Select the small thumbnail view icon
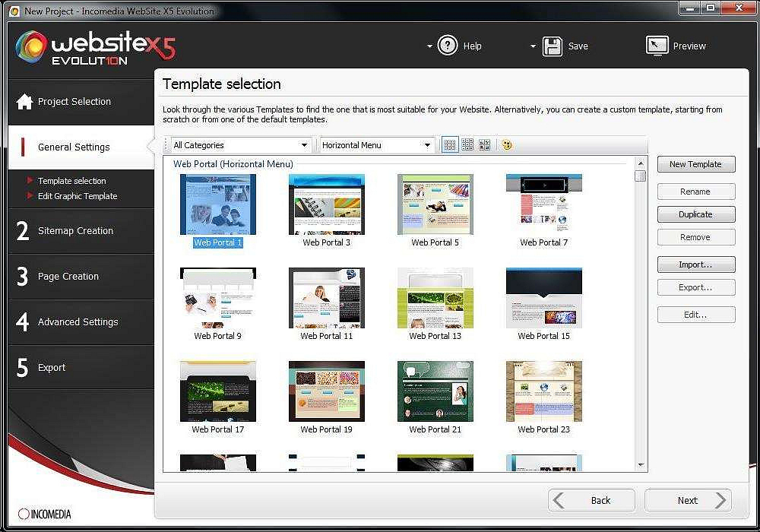 (449, 144)
